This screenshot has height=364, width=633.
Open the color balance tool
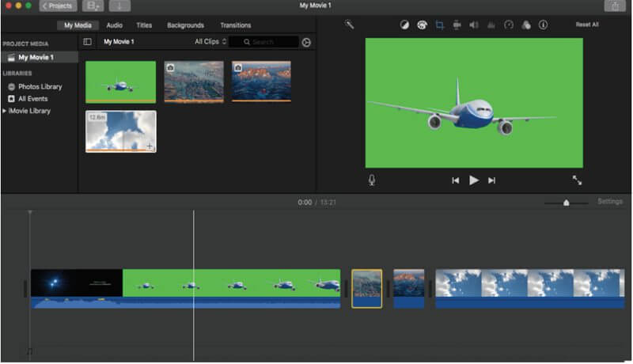tap(404, 25)
